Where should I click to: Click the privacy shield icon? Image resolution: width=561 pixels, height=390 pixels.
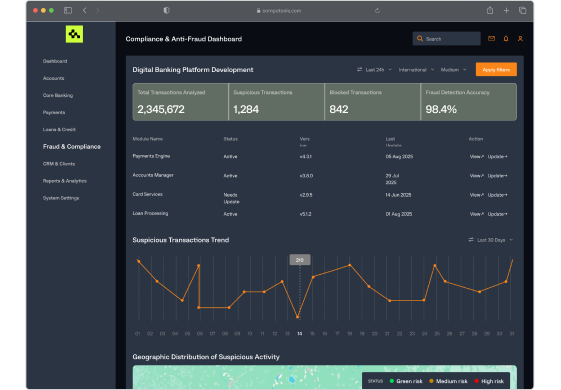[166, 10]
